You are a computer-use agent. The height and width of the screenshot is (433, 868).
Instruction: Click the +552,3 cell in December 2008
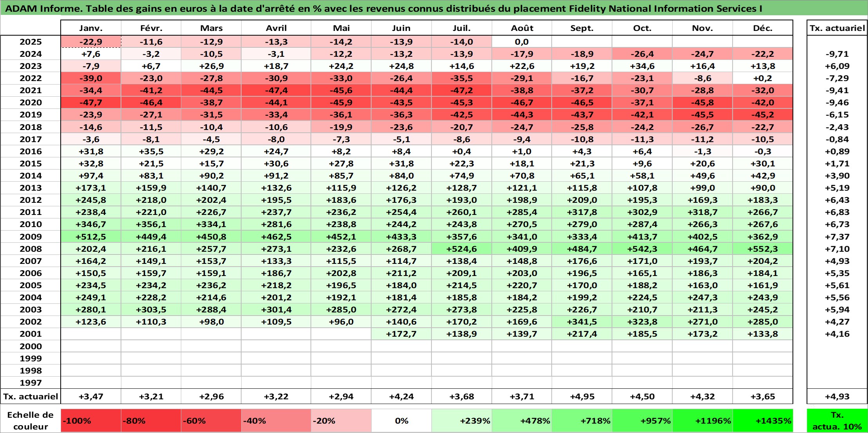coord(763,249)
